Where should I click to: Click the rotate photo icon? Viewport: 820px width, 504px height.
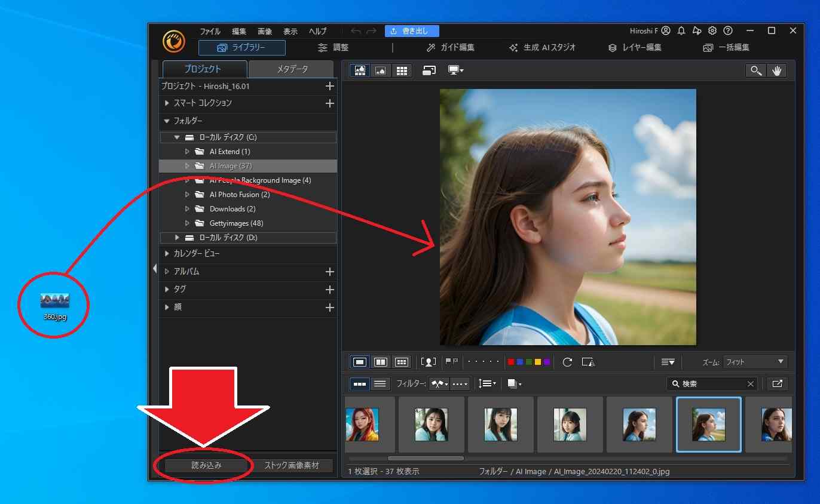567,362
